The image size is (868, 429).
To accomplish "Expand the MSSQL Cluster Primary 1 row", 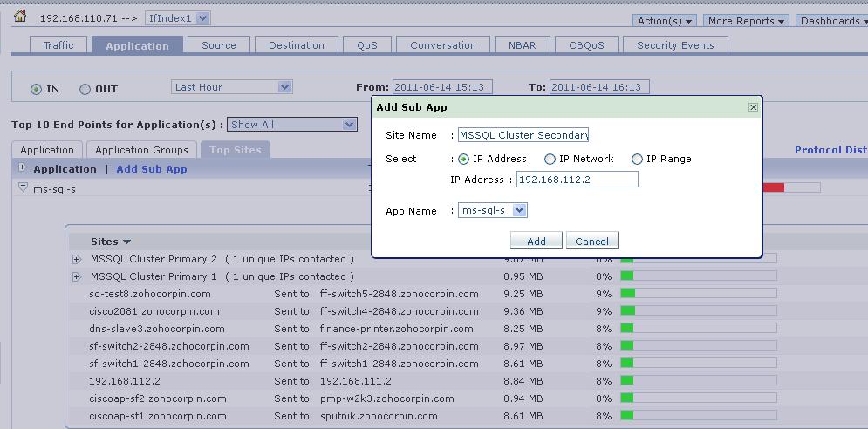I will [x=77, y=276].
